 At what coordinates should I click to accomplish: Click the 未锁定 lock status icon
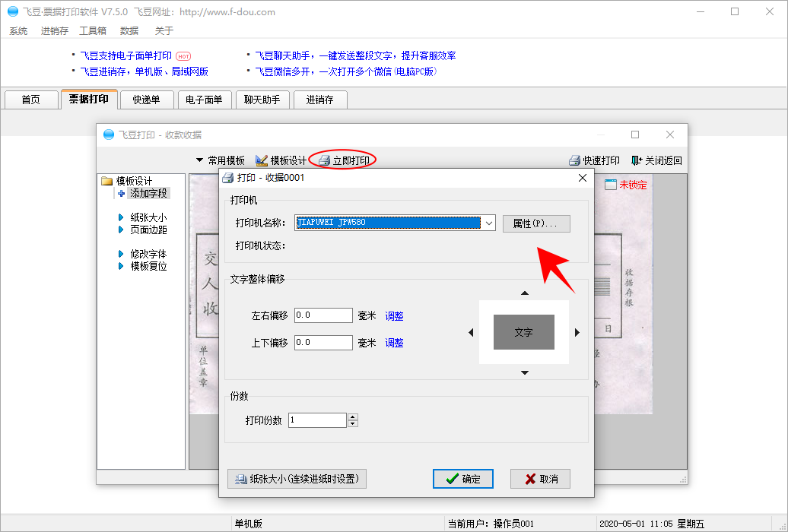tap(611, 185)
